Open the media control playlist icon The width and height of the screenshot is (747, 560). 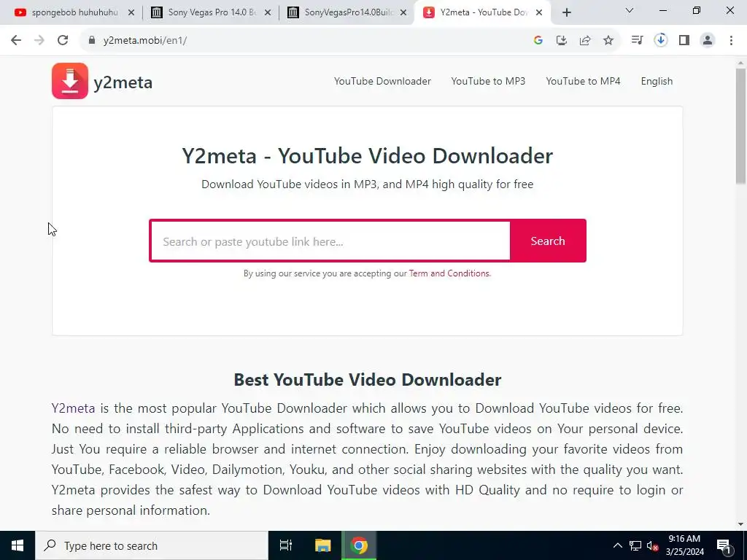coord(637,41)
